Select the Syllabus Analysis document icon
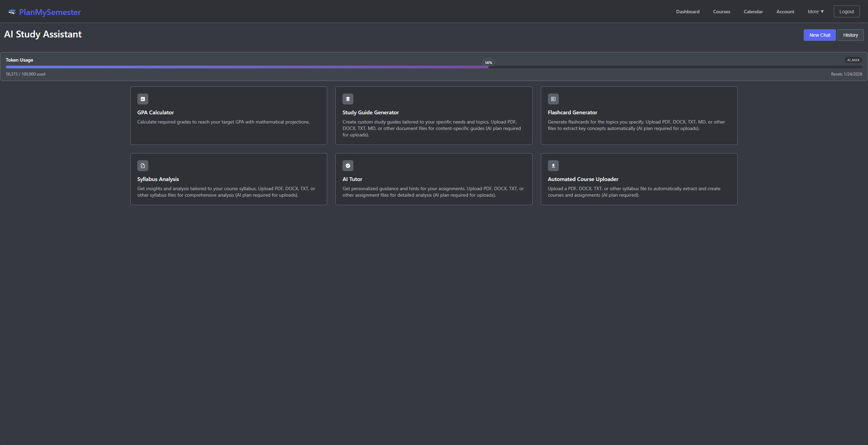The height and width of the screenshot is (445, 868). click(143, 166)
